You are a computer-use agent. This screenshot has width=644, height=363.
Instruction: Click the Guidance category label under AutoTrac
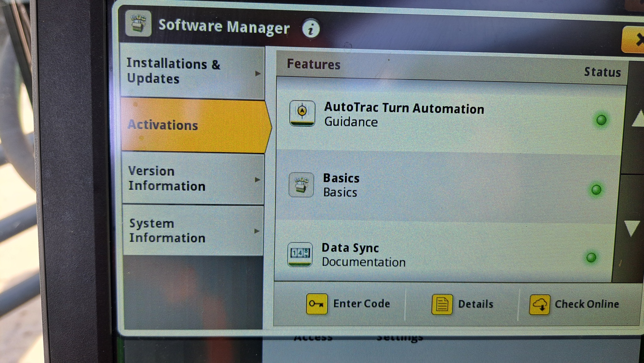[x=351, y=122]
